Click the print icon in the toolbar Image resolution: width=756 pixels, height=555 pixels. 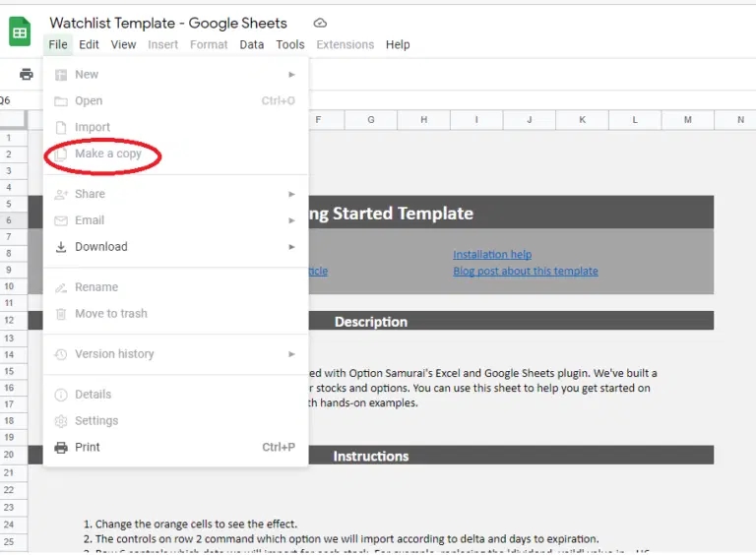(27, 75)
